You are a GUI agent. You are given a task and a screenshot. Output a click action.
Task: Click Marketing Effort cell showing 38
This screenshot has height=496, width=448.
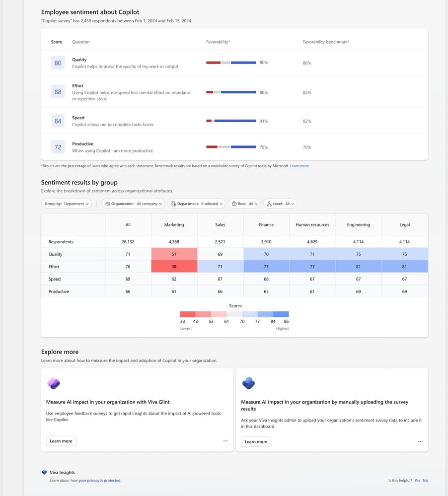point(174,266)
